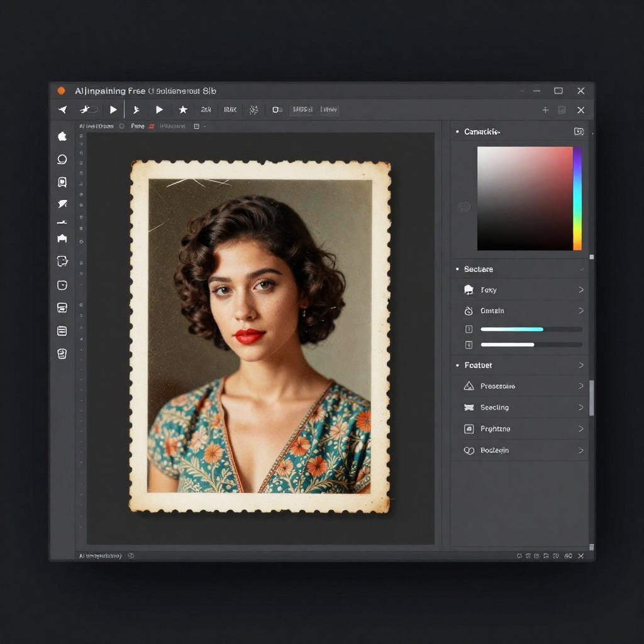644x644 pixels.
Task: Click the star icon in the top toolbar
Action: (183, 109)
